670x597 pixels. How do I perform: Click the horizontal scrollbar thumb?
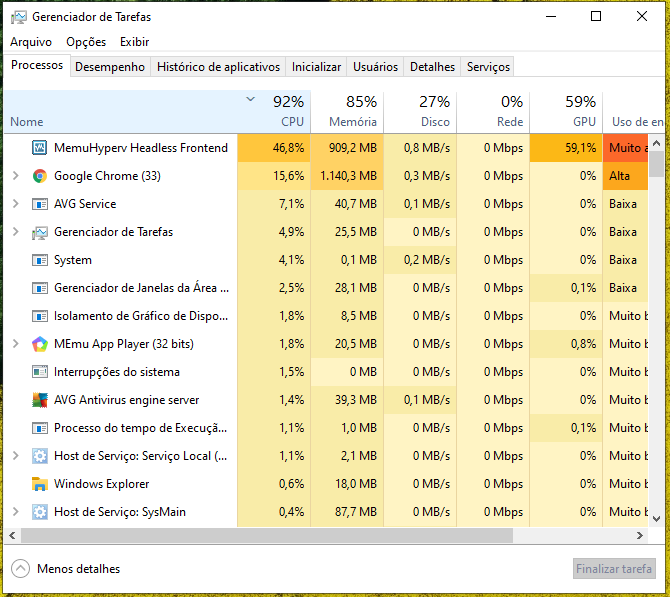267,535
